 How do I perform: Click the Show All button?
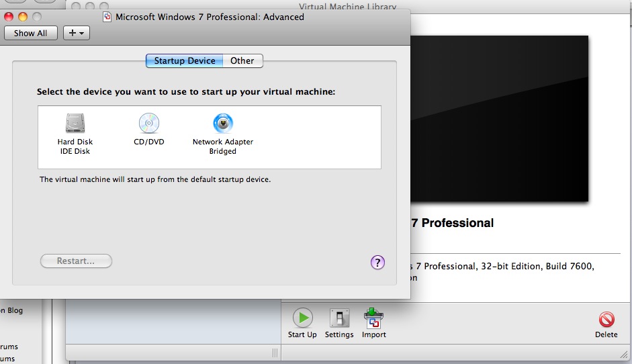[x=31, y=33]
